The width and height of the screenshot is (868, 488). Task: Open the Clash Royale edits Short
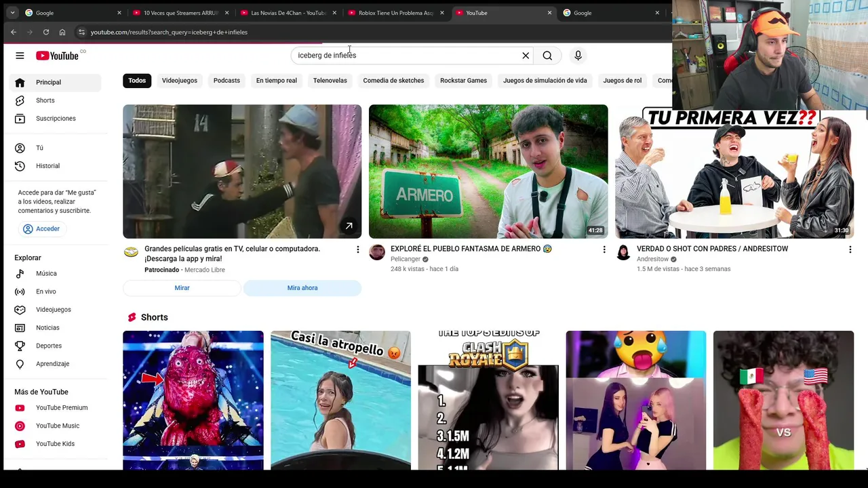point(488,400)
